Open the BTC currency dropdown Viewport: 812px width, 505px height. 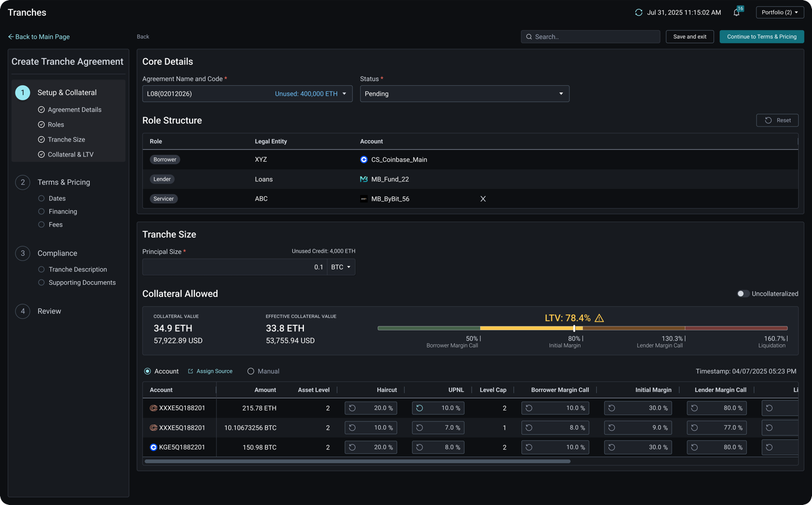[341, 267]
